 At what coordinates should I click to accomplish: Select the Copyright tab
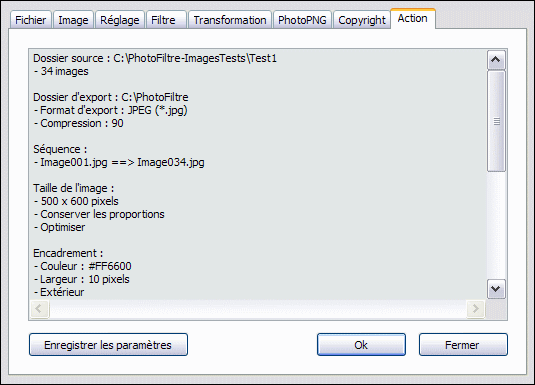pos(362,20)
